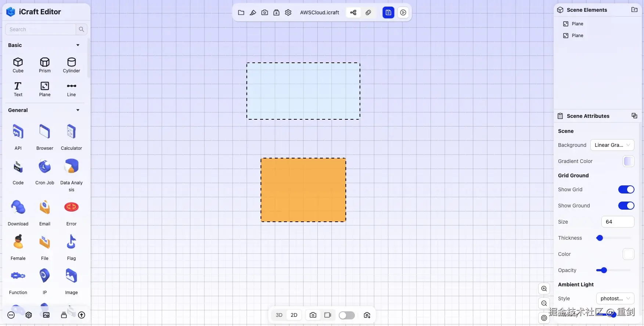Click the 3D package icon bottom left

pyautogui.click(x=29, y=315)
